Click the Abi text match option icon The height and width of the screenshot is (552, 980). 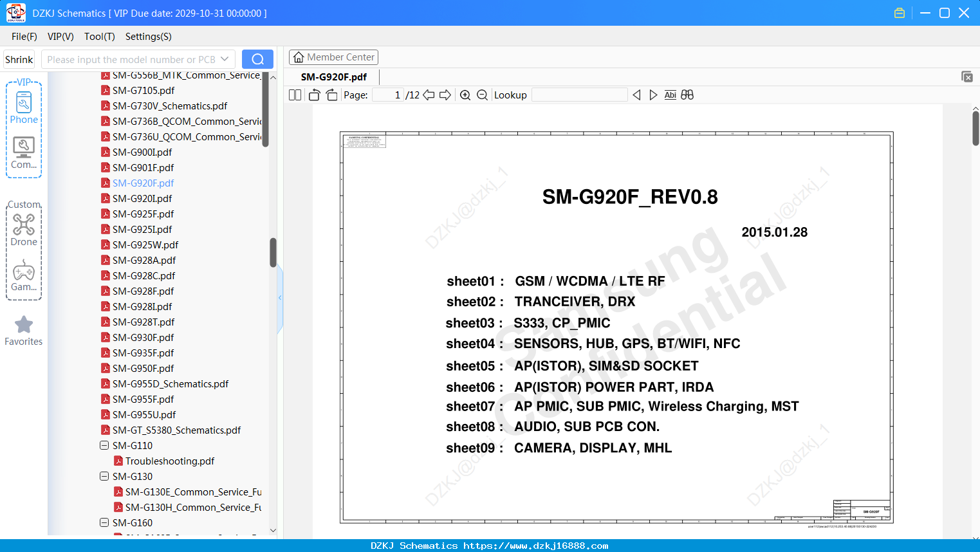[x=670, y=95]
